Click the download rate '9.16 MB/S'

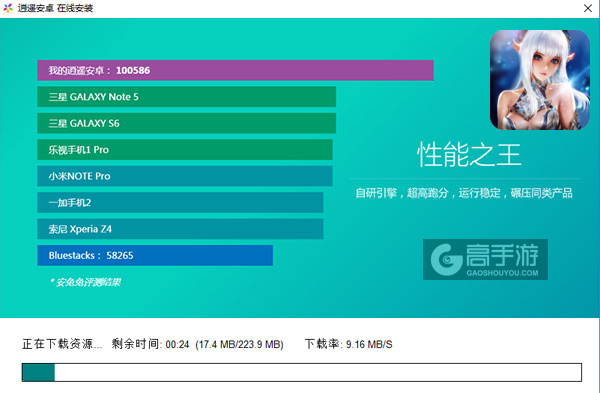(369, 344)
